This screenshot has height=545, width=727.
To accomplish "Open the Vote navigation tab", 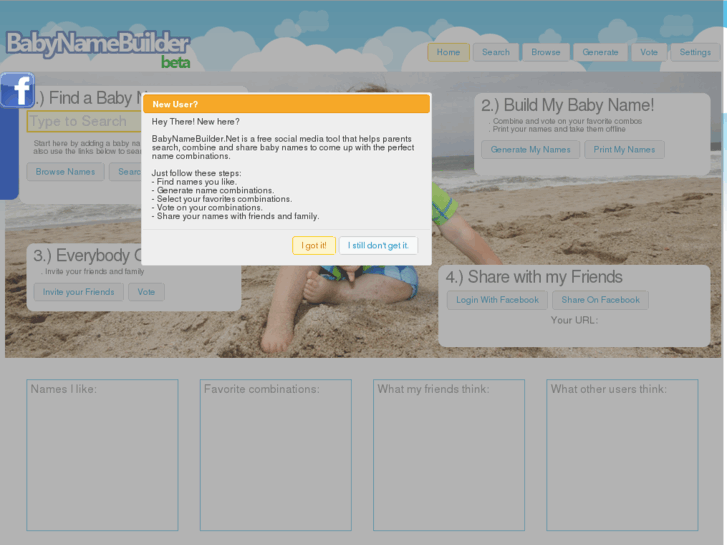I will click(649, 52).
